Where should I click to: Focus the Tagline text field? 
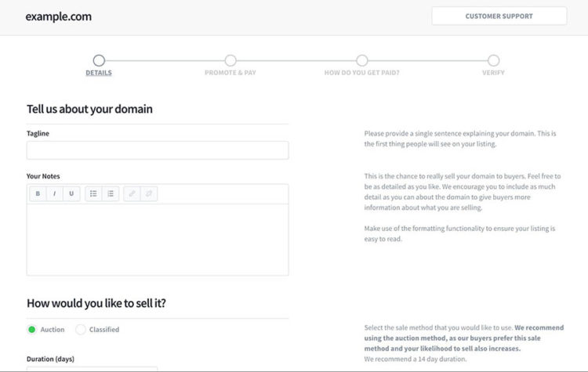tap(158, 150)
